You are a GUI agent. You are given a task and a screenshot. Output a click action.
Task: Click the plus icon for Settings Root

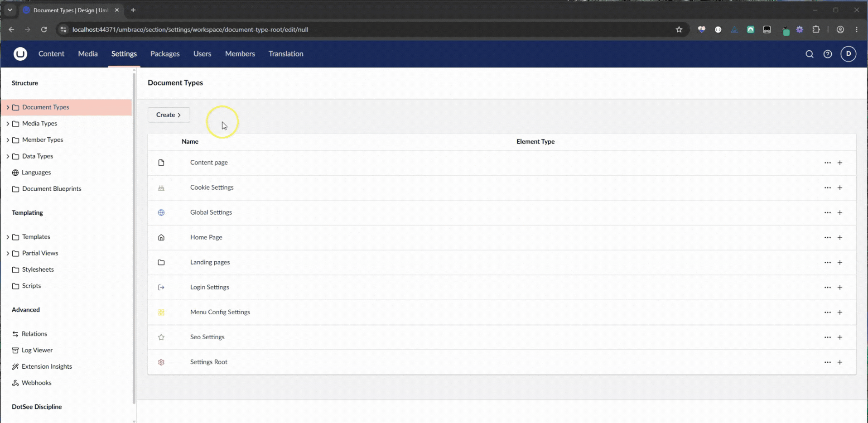840,362
